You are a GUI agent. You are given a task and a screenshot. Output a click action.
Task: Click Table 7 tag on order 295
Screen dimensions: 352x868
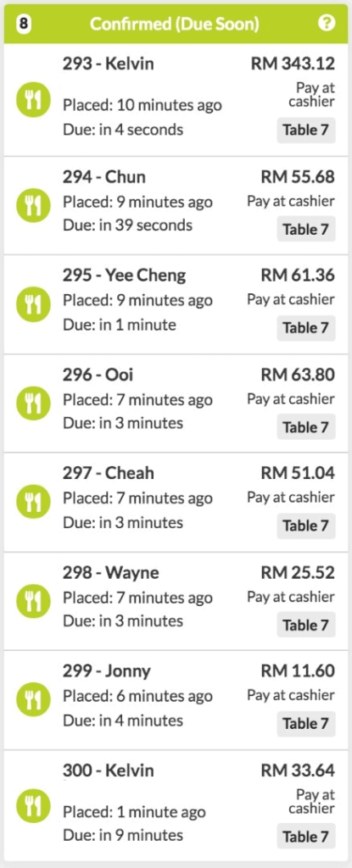tap(306, 328)
